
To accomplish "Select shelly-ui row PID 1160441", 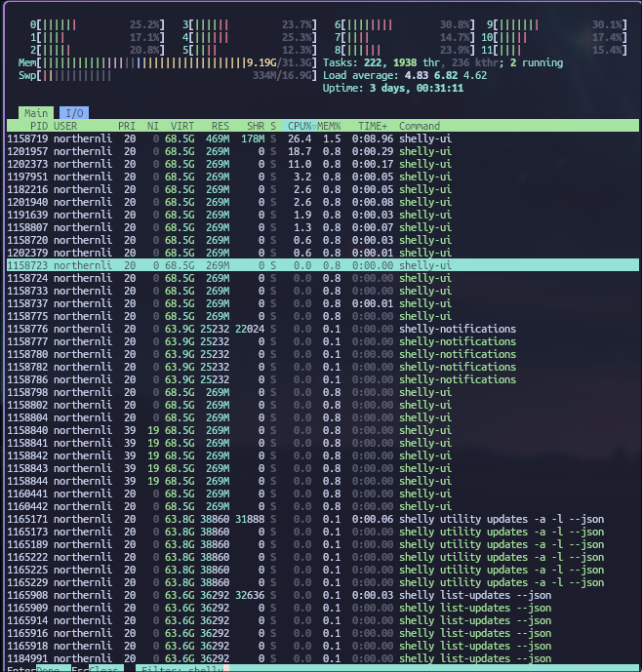I will (323, 494).
